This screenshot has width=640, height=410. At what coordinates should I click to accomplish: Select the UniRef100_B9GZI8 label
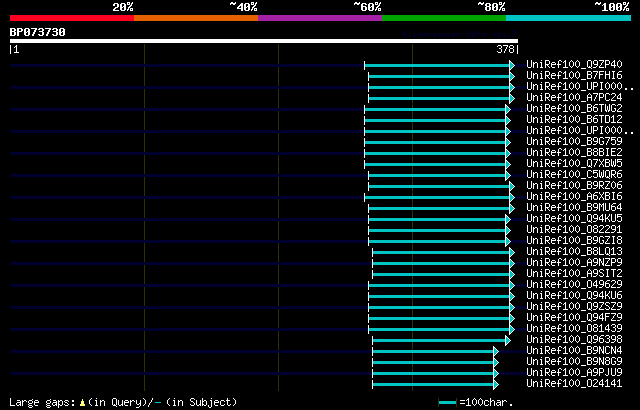click(x=574, y=241)
